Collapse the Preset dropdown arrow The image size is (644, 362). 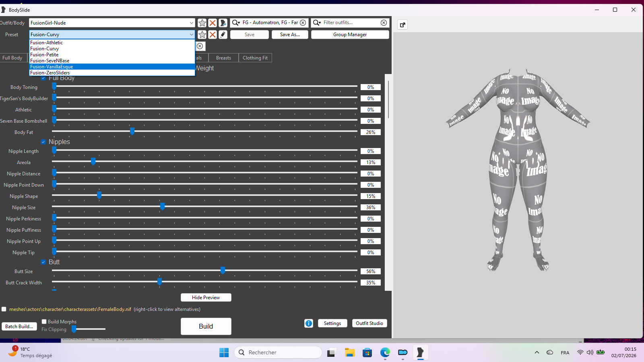[191, 35]
